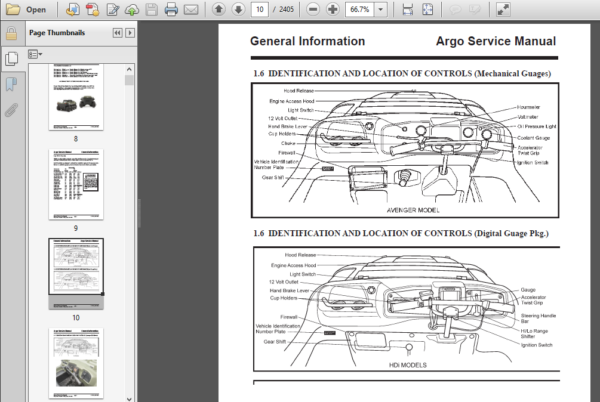
Task: Click the 'AVENGER MODEL' caption text
Action: pyautogui.click(x=413, y=210)
